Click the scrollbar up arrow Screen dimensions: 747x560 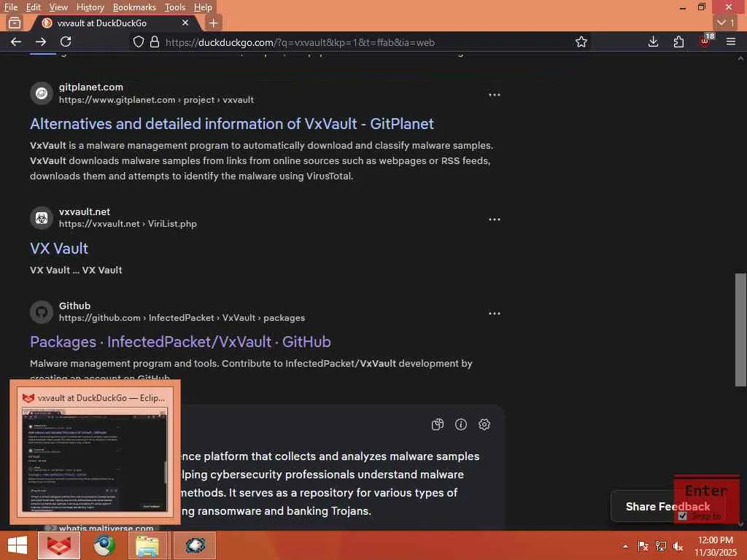740,58
